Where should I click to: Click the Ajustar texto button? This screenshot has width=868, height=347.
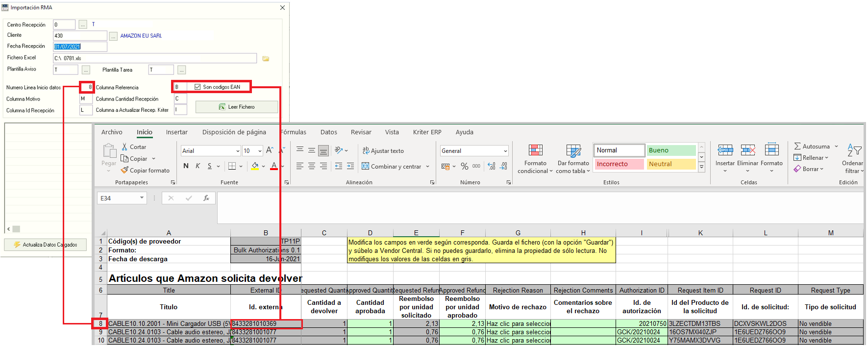[383, 150]
